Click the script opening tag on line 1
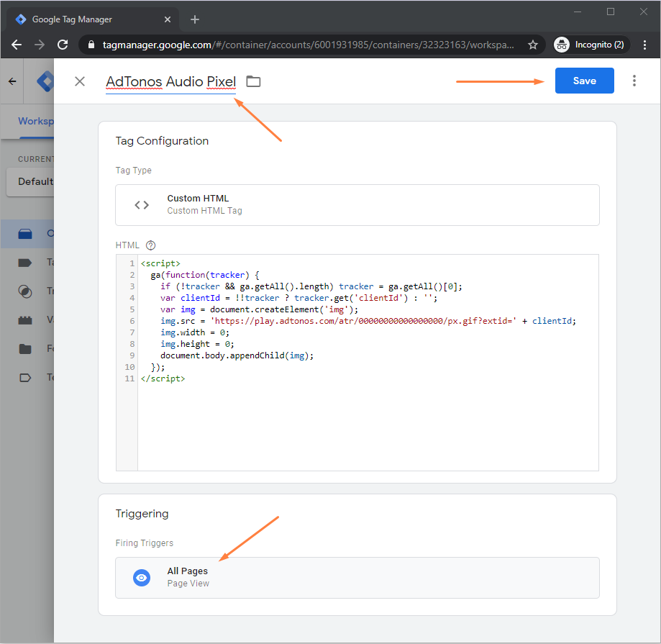This screenshot has width=661, height=644. [x=160, y=263]
